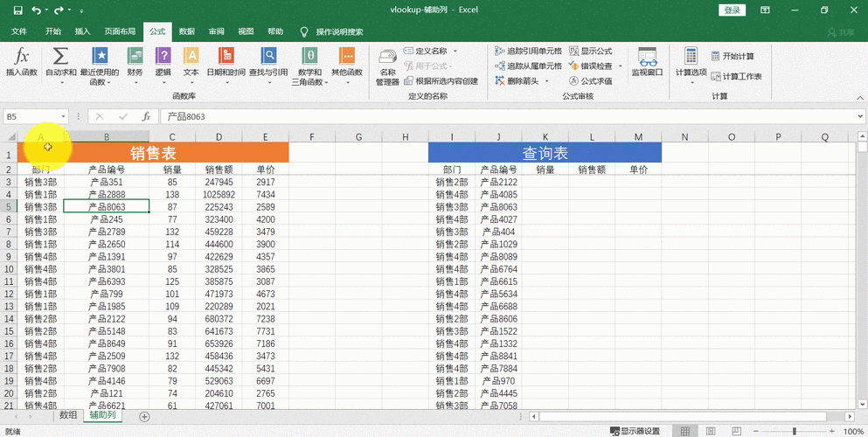Click Define Name (定义名称)
Image resolution: width=868 pixels, height=437 pixels.
[426, 51]
